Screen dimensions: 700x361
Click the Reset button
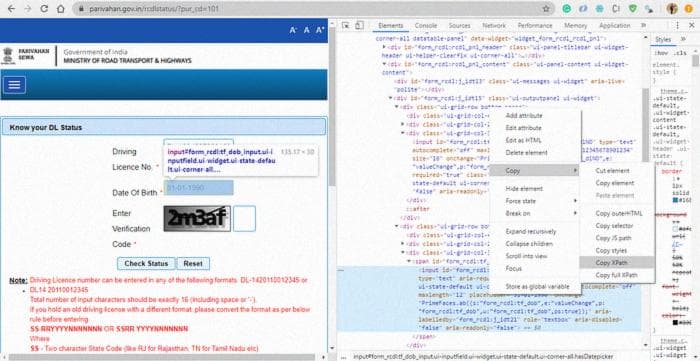point(193,263)
